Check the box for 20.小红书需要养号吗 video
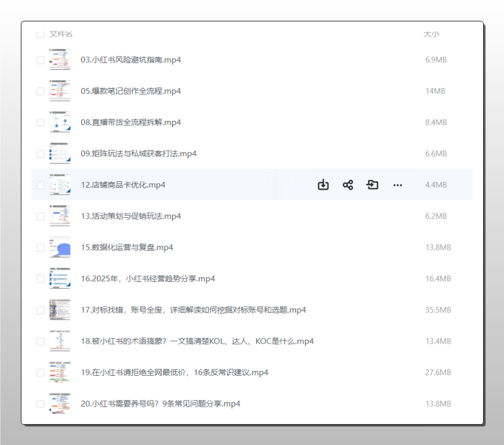Viewport: 504px width, 445px height. pos(40,403)
